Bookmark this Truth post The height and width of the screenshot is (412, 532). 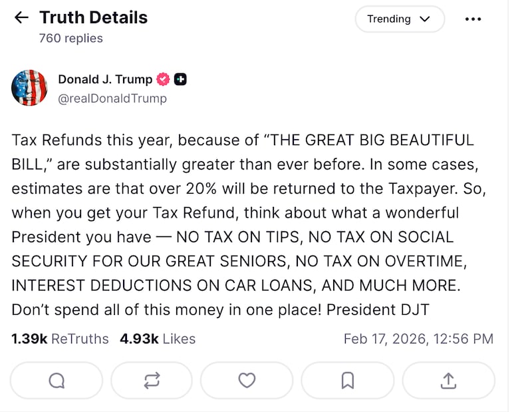[347, 380]
